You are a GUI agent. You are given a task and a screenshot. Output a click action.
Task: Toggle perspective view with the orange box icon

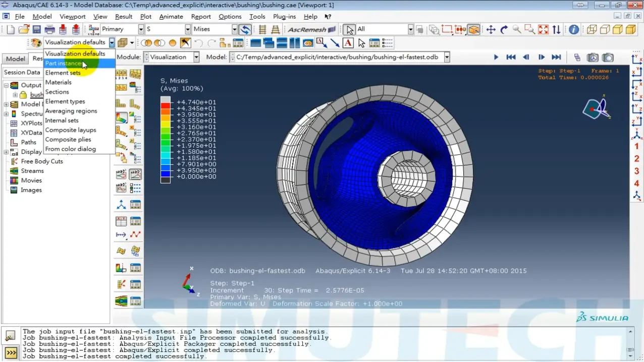click(473, 30)
